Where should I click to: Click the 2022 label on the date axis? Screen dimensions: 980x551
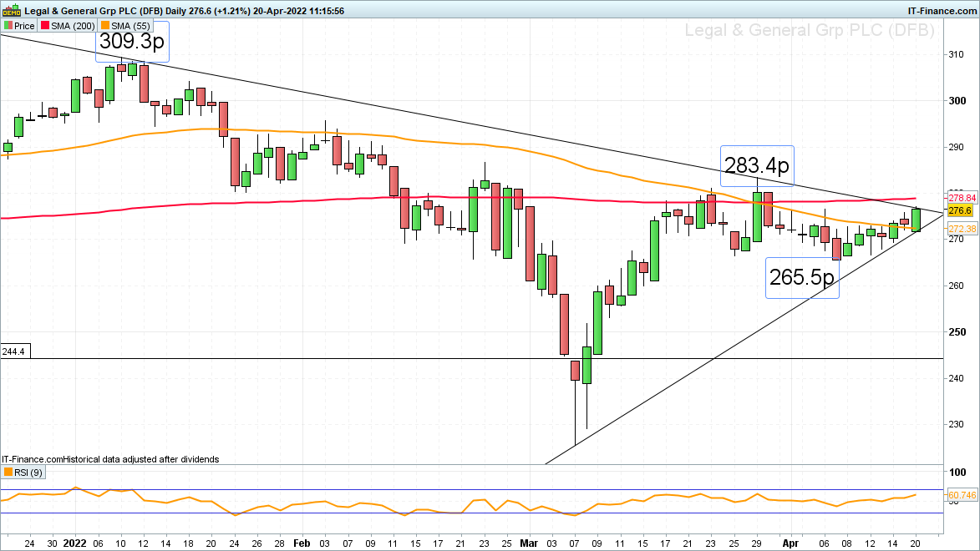pos(75,543)
